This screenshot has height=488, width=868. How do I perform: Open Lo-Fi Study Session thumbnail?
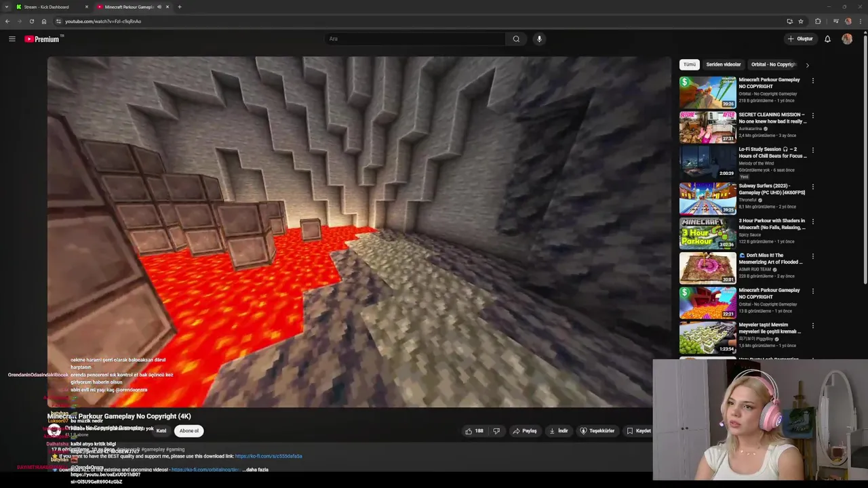708,162
